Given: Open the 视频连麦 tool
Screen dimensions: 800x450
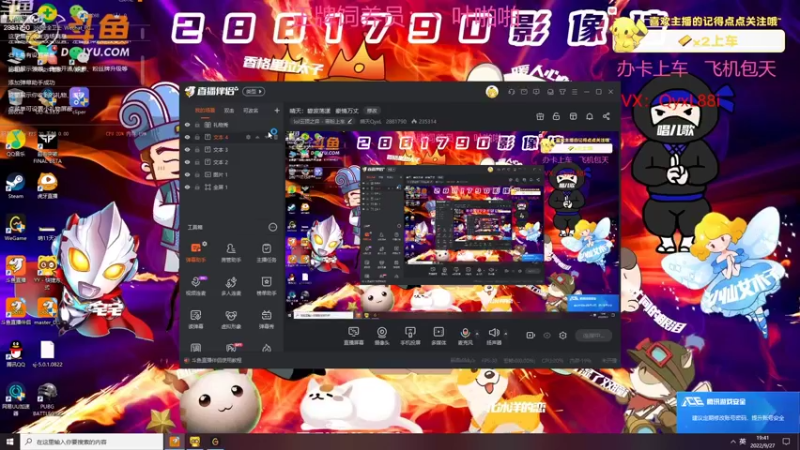Looking at the screenshot, I should tap(196, 286).
